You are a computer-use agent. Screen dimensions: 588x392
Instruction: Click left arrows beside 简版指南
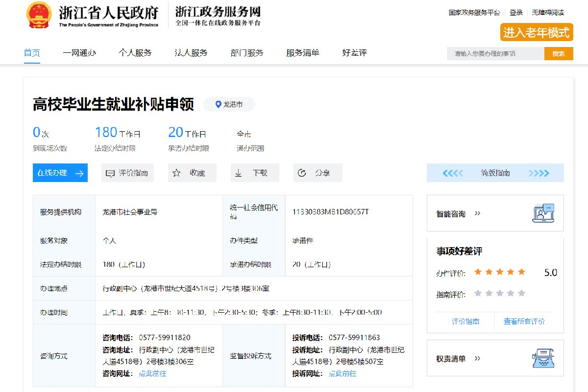(452, 173)
